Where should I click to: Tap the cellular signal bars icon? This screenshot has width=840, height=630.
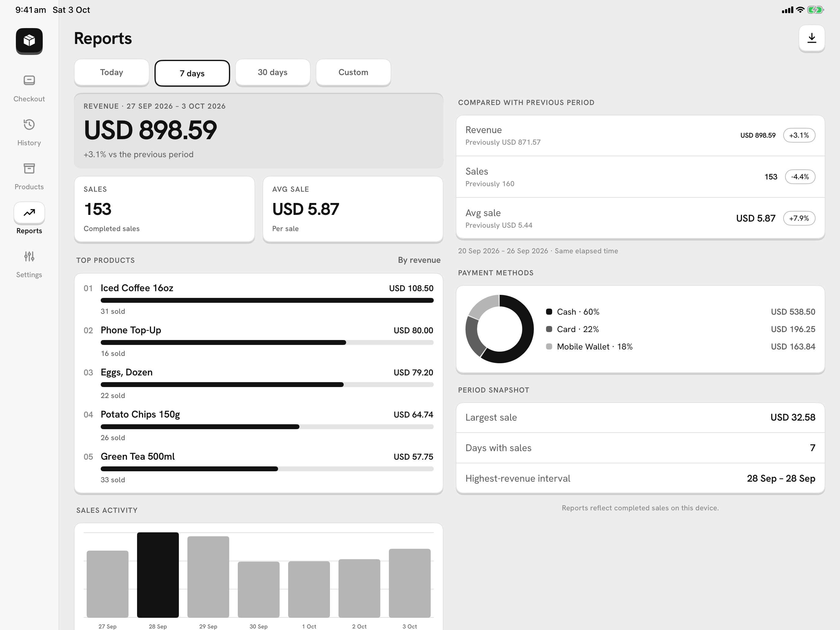(x=787, y=10)
